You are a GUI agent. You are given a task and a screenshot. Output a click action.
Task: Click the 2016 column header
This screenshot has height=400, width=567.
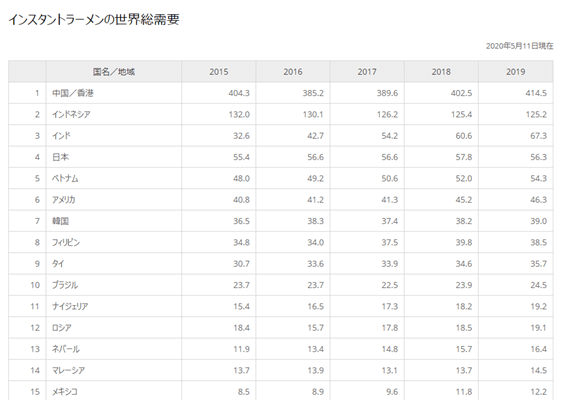[x=293, y=72]
